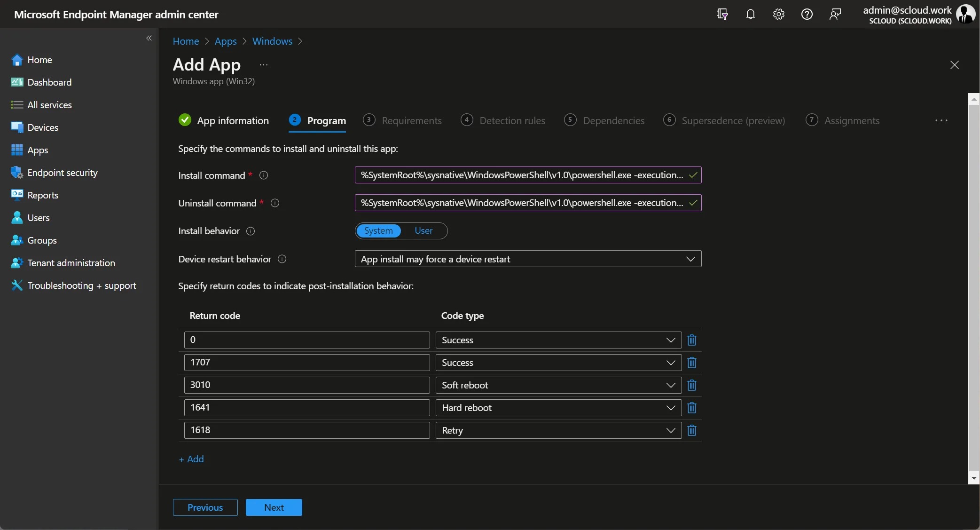Delete return code 1707 row

692,363
